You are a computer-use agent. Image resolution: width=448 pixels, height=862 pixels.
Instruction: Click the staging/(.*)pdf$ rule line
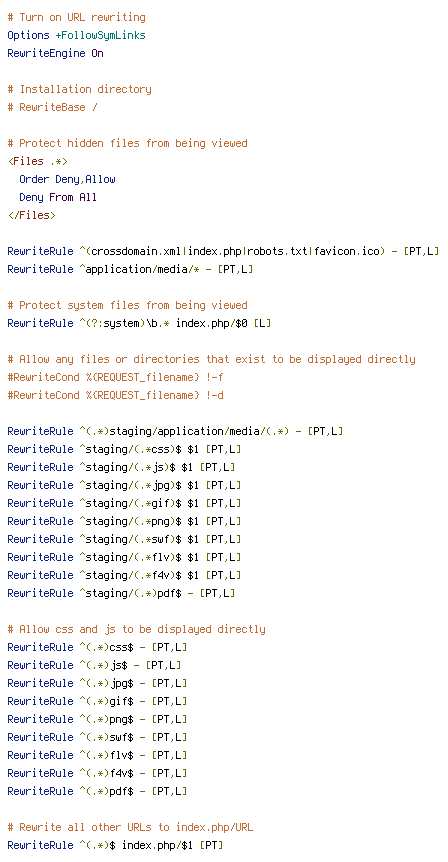[121, 593]
